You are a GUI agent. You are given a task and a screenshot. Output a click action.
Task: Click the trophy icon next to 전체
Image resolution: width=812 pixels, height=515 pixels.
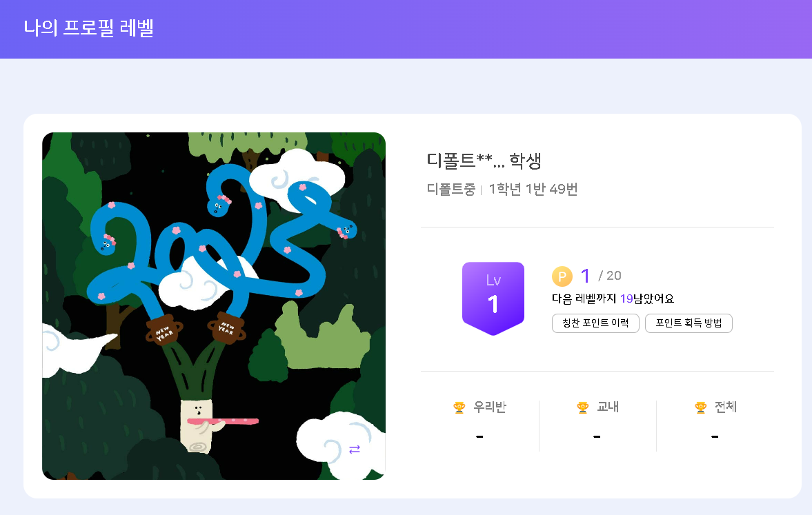pyautogui.click(x=700, y=407)
